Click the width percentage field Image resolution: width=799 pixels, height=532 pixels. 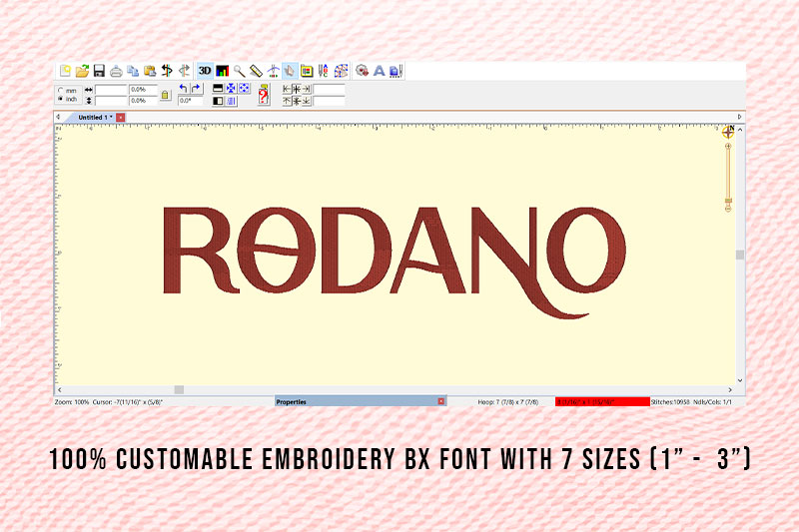click(143, 90)
